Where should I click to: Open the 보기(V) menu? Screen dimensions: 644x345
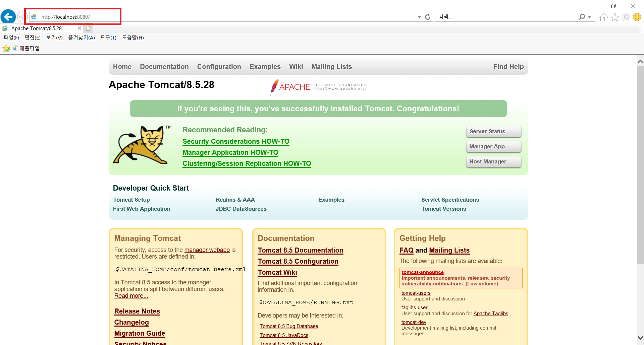click(54, 38)
